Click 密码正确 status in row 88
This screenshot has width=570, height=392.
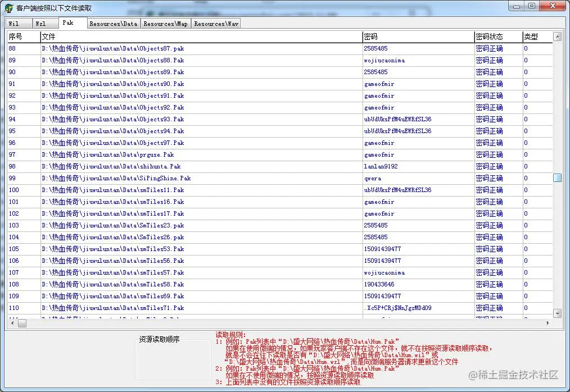(489, 48)
